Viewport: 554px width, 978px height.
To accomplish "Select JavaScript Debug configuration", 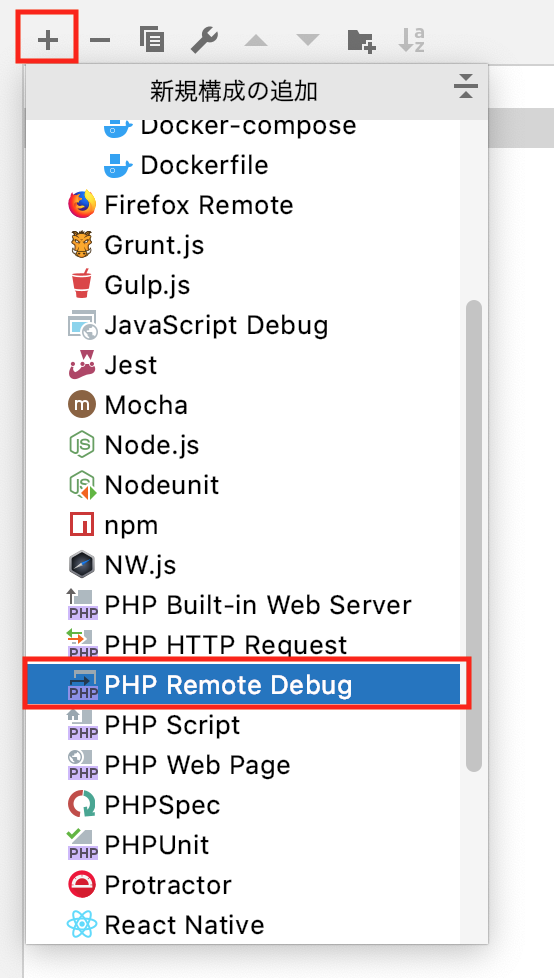I will click(x=243, y=325).
